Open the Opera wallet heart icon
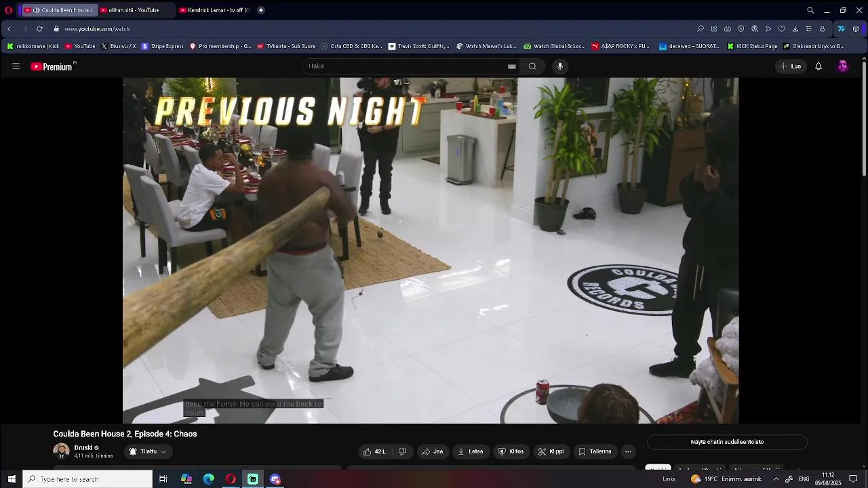The image size is (868, 488). pyautogui.click(x=781, y=29)
